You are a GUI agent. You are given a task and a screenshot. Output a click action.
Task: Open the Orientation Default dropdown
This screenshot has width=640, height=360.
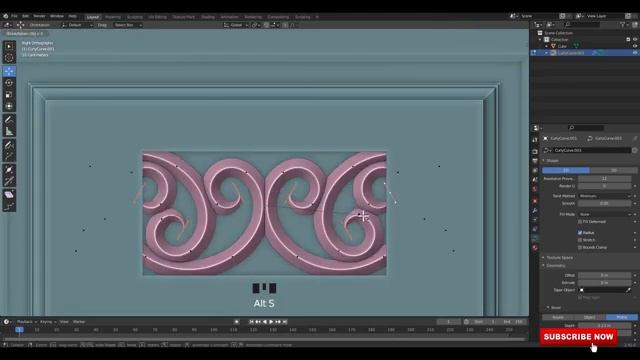click(77, 25)
